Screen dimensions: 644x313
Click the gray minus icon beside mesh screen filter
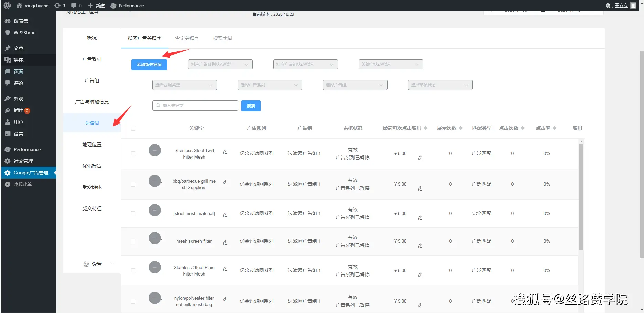tap(155, 238)
